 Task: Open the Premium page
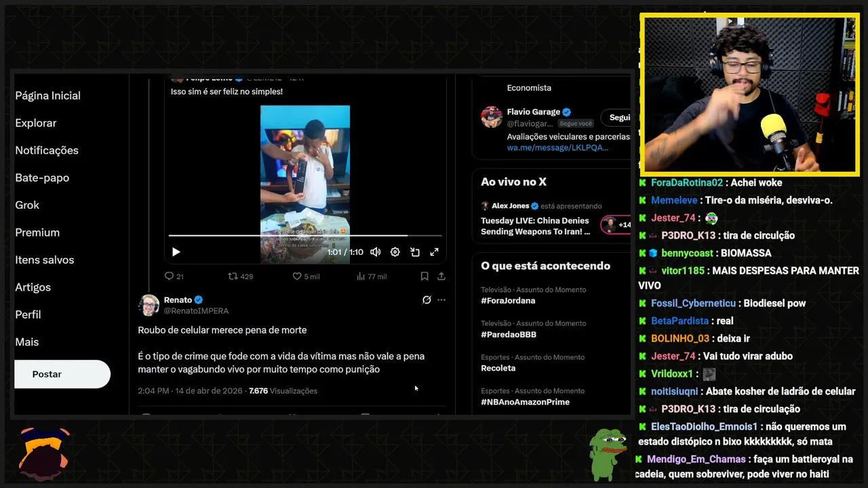coord(37,232)
